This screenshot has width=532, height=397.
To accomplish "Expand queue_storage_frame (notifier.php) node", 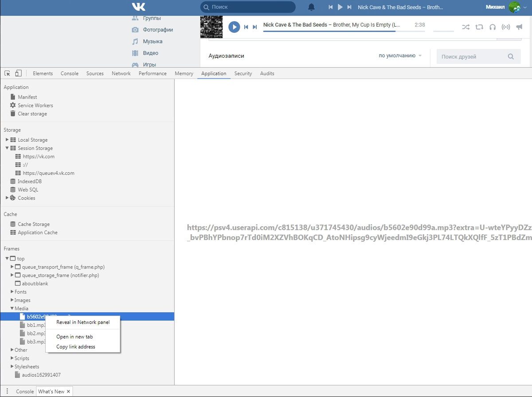I will point(12,275).
